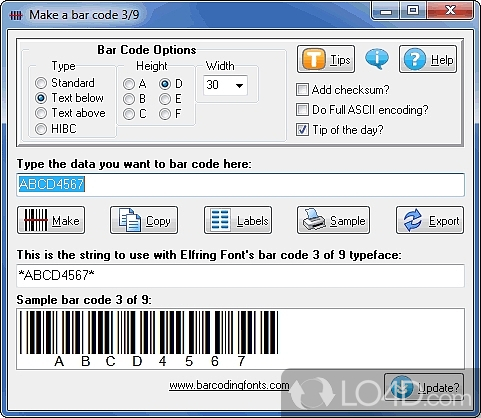Click the sample barcode preview image
Viewport: 481px width, 418px height.
[240, 339]
